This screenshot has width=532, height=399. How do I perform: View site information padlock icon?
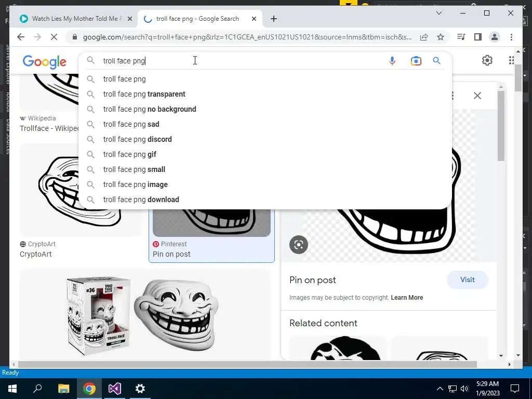[75, 37]
